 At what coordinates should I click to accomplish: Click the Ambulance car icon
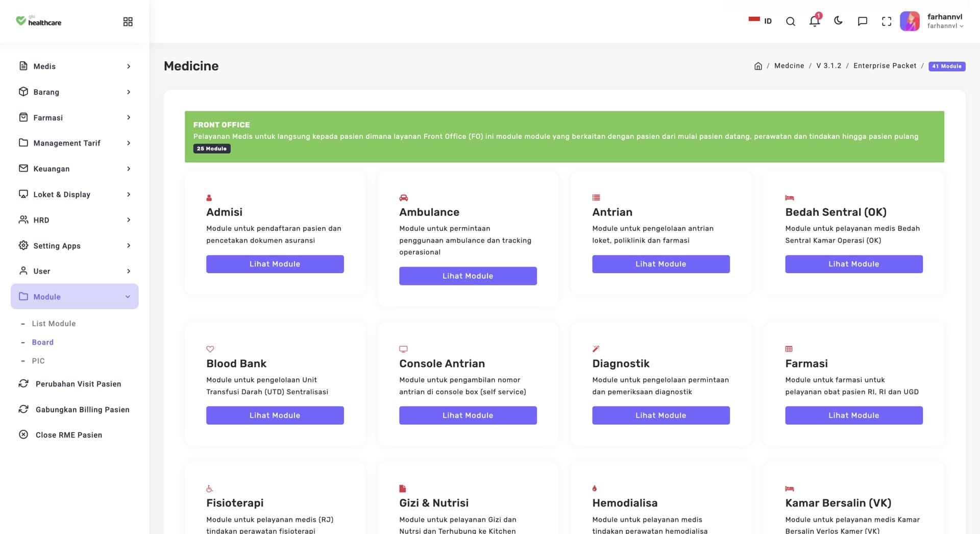[403, 198]
